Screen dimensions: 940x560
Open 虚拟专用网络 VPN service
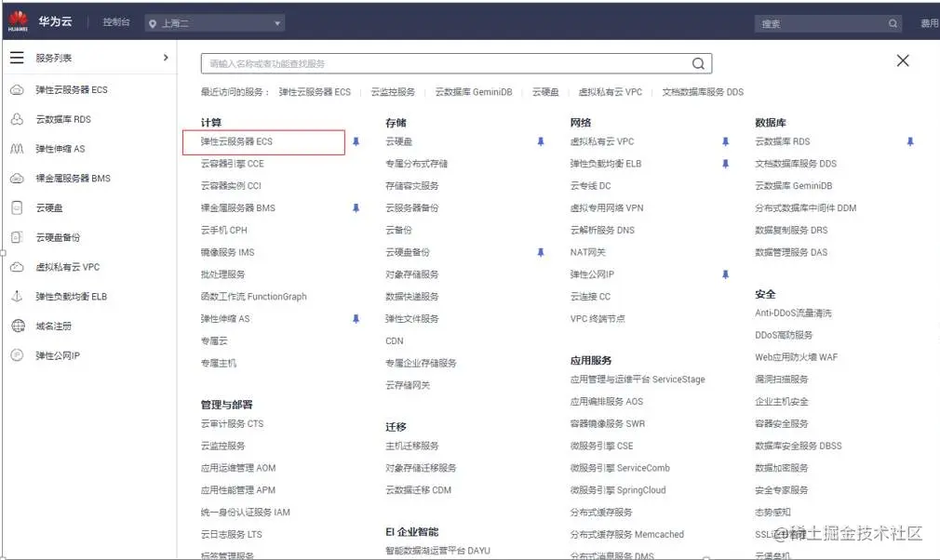click(x=607, y=207)
